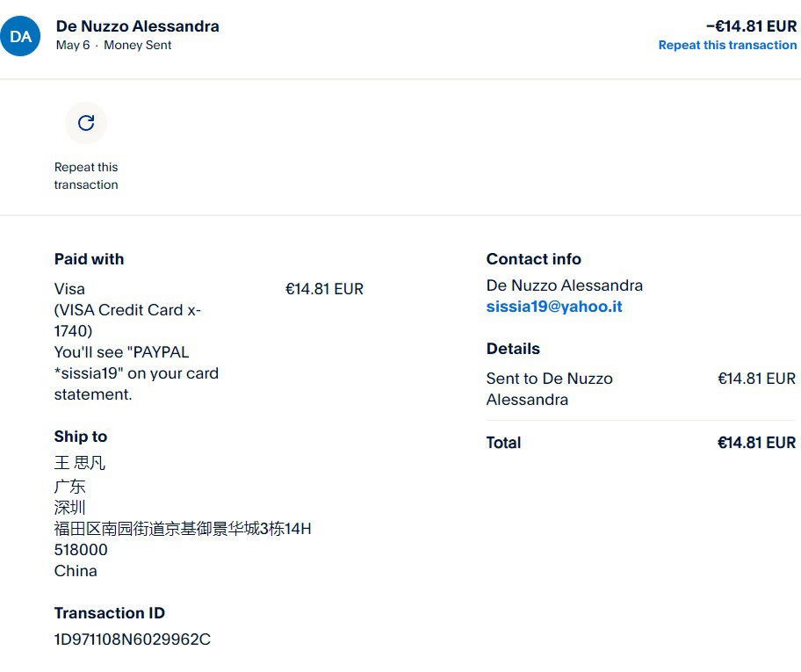Click the contact name under Contact info
The height and width of the screenshot is (672, 801).
(x=564, y=285)
